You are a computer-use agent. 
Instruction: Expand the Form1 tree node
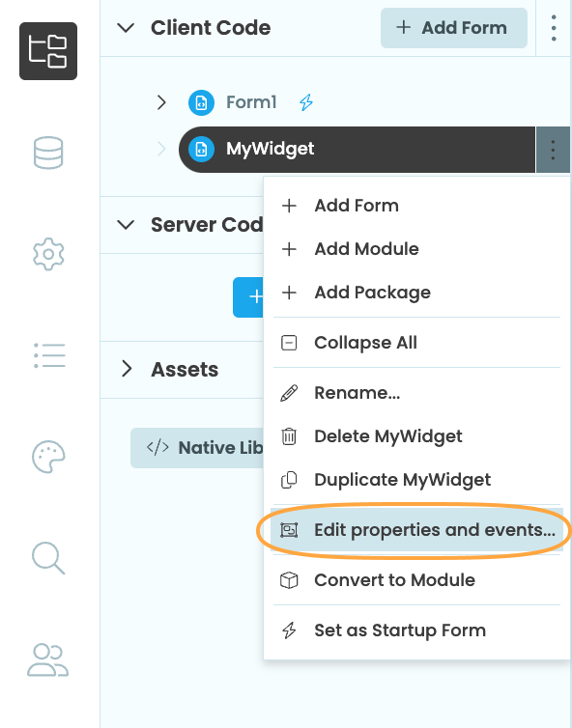161,102
